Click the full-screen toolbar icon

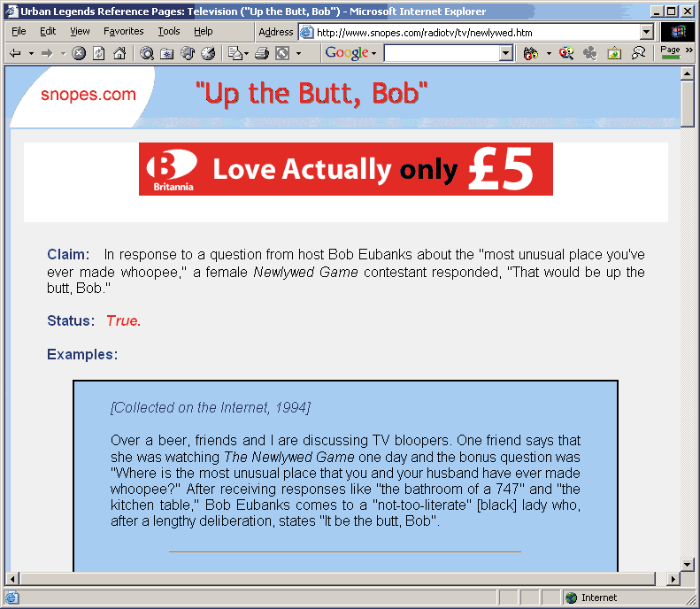[x=282, y=54]
